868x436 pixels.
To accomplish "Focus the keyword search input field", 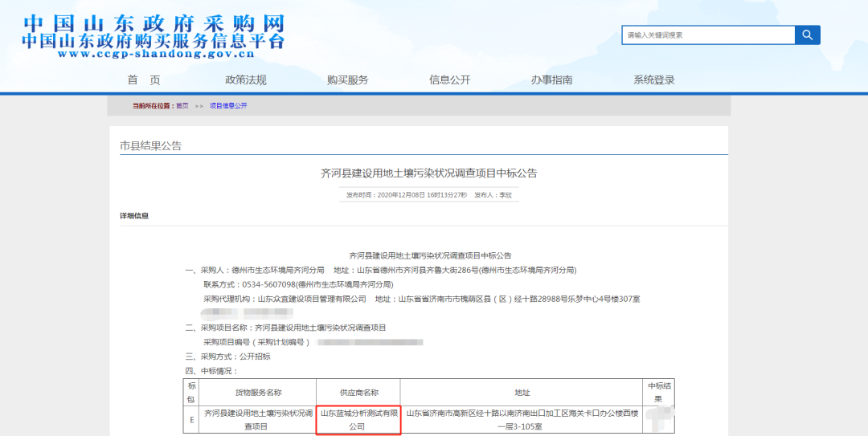I will 709,35.
